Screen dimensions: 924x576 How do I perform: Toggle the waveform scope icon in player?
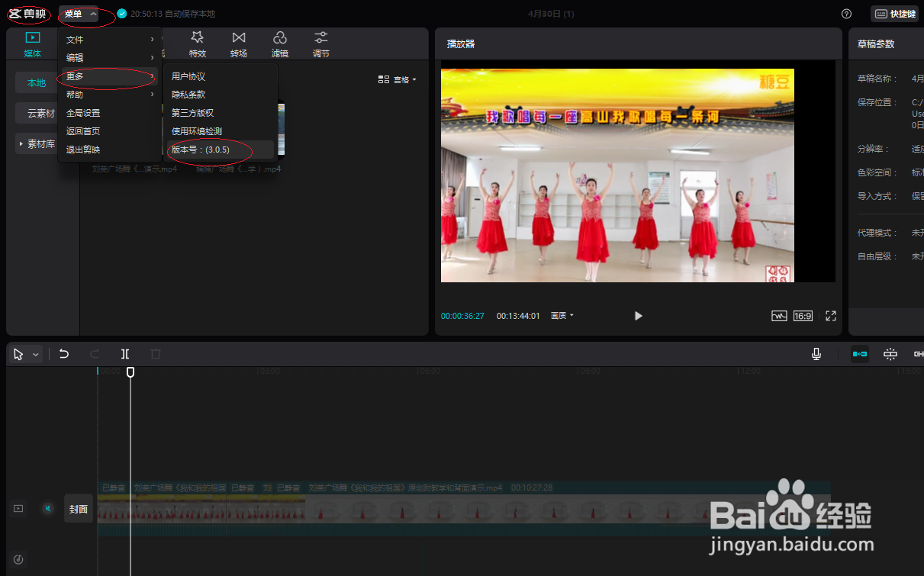pyautogui.click(x=779, y=316)
